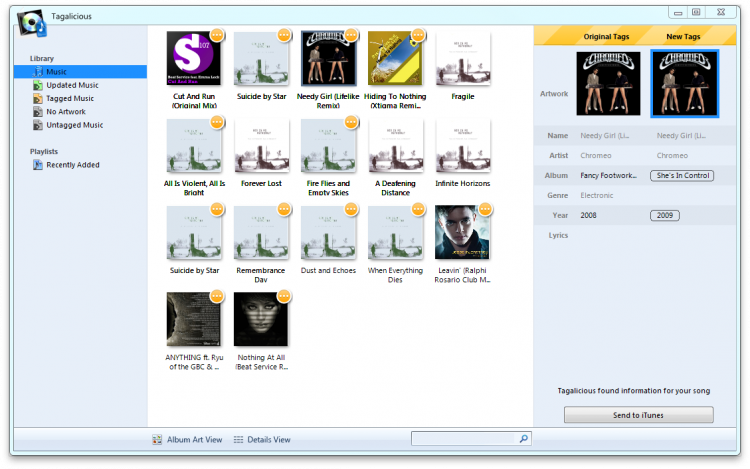Select the Nothing At All cover
Screen dimensions: 750x469
coord(261,319)
